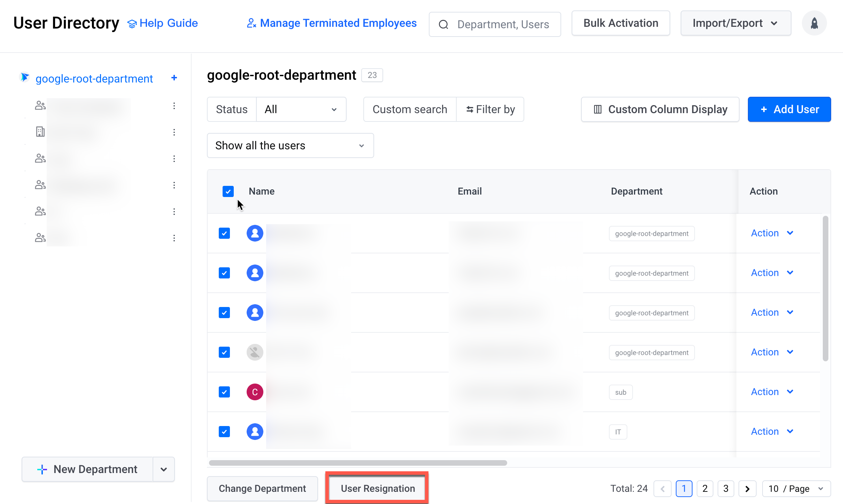This screenshot has width=843, height=504.
Task: Open Action dropdown for the 'sub' row
Action: pyautogui.click(x=772, y=392)
